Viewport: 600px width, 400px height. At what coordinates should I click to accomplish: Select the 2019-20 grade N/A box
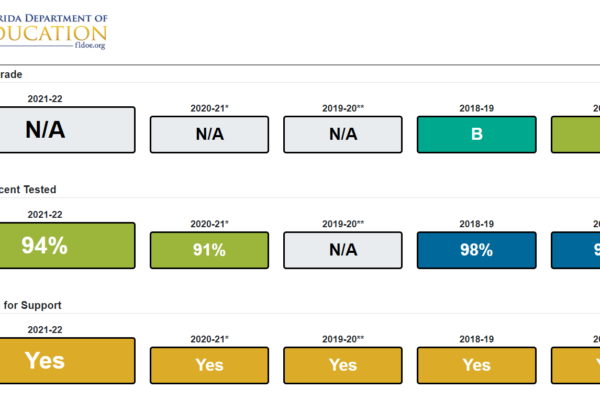[343, 134]
